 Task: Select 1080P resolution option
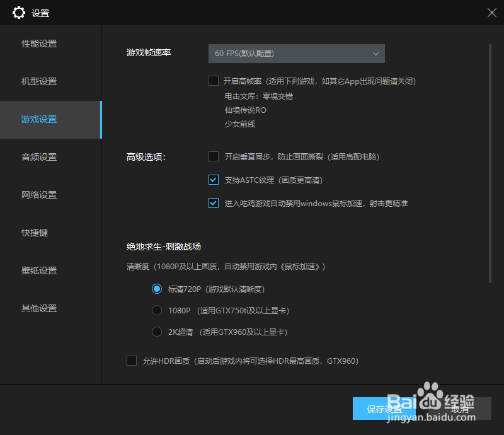tap(157, 310)
